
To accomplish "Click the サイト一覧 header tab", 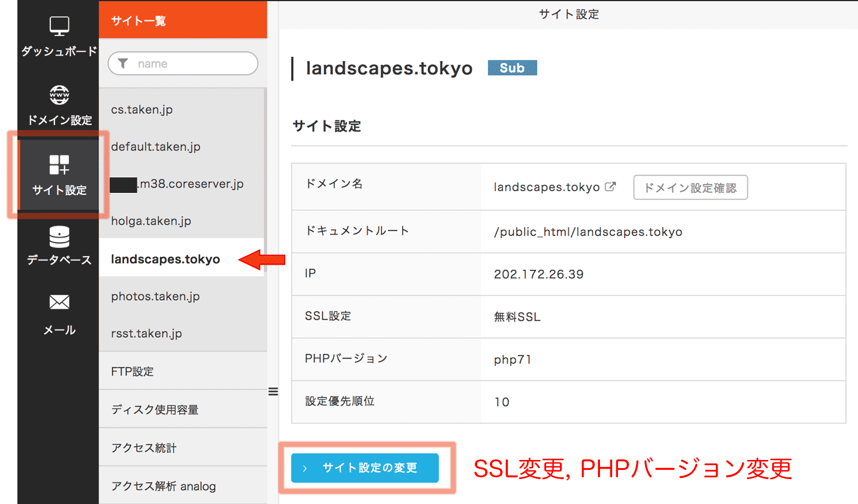I will tap(183, 20).
